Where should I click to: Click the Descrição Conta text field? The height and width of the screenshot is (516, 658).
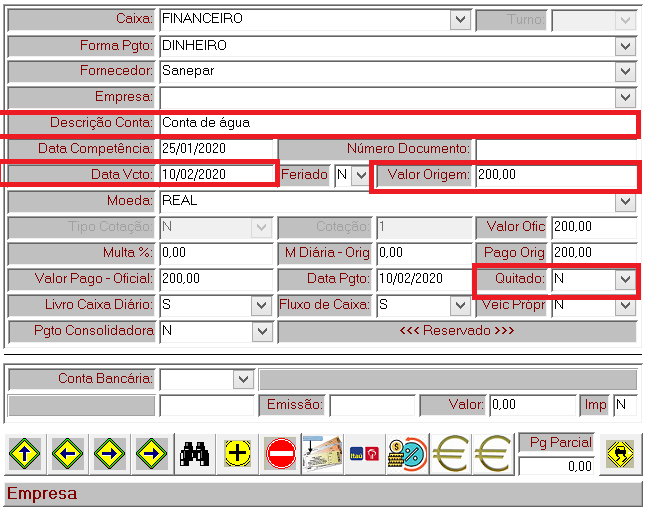point(395,123)
